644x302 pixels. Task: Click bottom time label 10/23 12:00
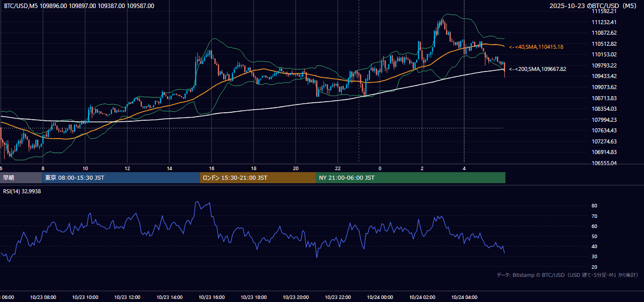pyautogui.click(x=127, y=297)
